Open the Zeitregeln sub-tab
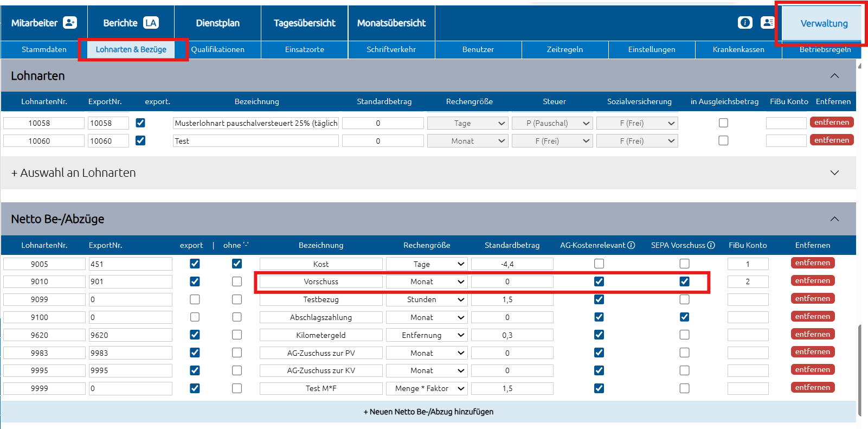The height and width of the screenshot is (429, 868). click(x=564, y=49)
